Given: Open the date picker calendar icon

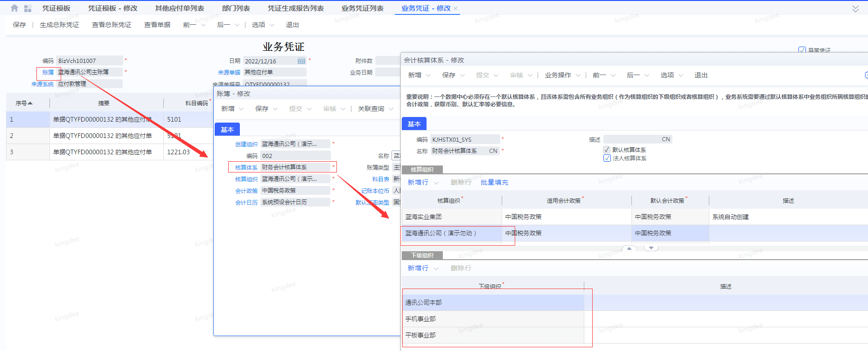Looking at the screenshot, I should pyautogui.click(x=301, y=61).
